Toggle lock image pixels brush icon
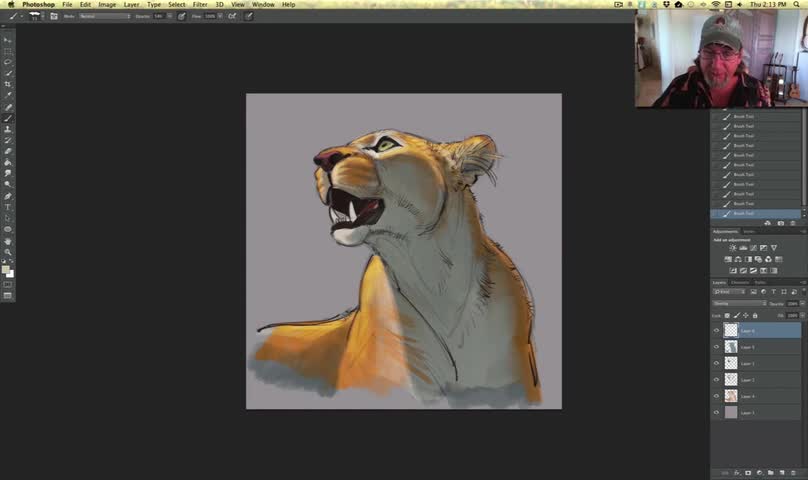The height and width of the screenshot is (480, 808). [736, 316]
